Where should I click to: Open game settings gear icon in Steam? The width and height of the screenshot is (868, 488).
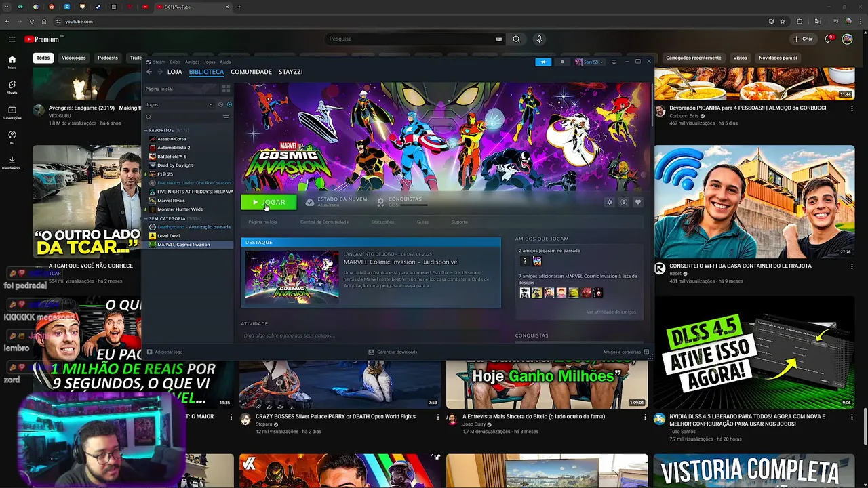609,202
